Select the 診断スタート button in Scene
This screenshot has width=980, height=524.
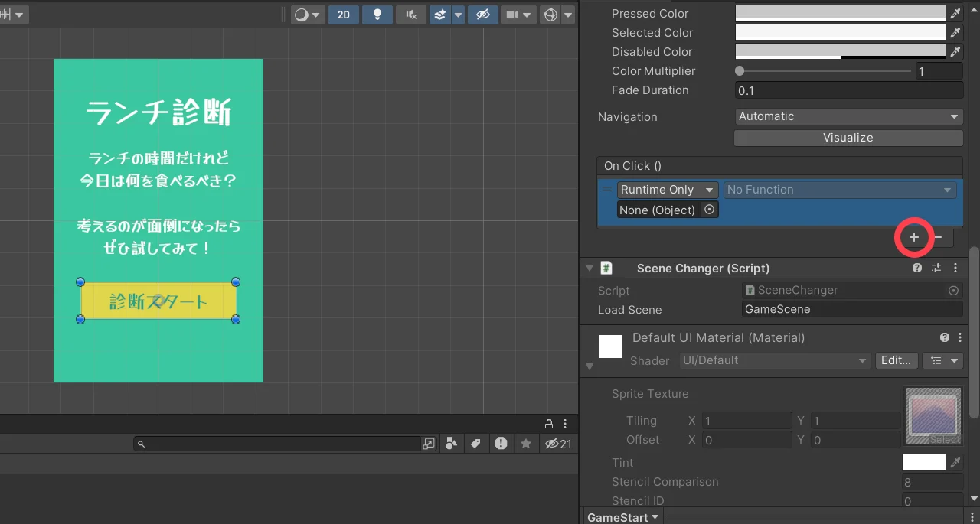pos(158,301)
